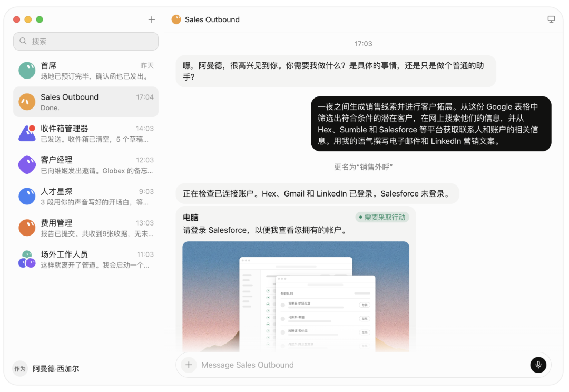Click the 12:03 timestamp on 客户经理

[145, 160]
